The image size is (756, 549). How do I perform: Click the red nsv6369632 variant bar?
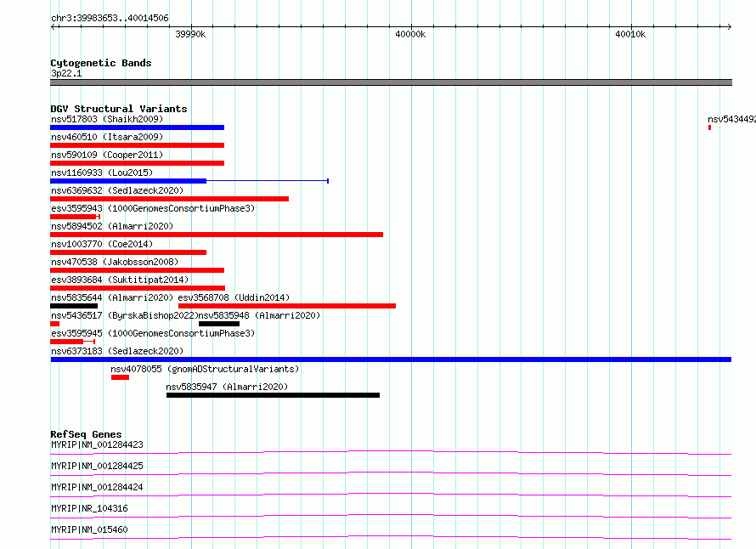tap(169, 199)
